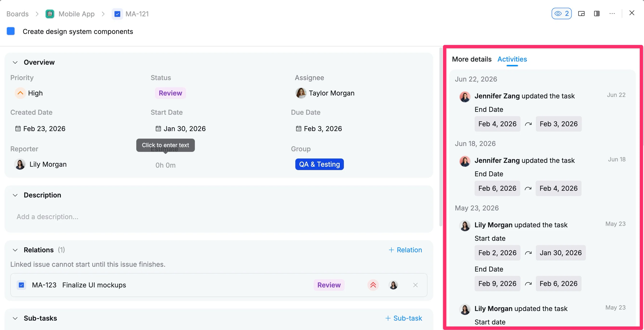Add a new Relation

405,250
